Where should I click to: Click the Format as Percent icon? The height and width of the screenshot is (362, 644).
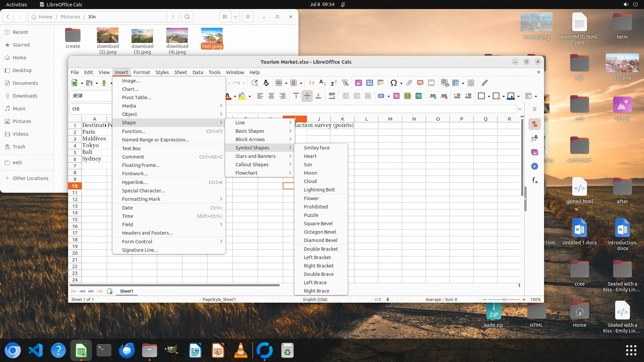pyautogui.click(x=396, y=96)
